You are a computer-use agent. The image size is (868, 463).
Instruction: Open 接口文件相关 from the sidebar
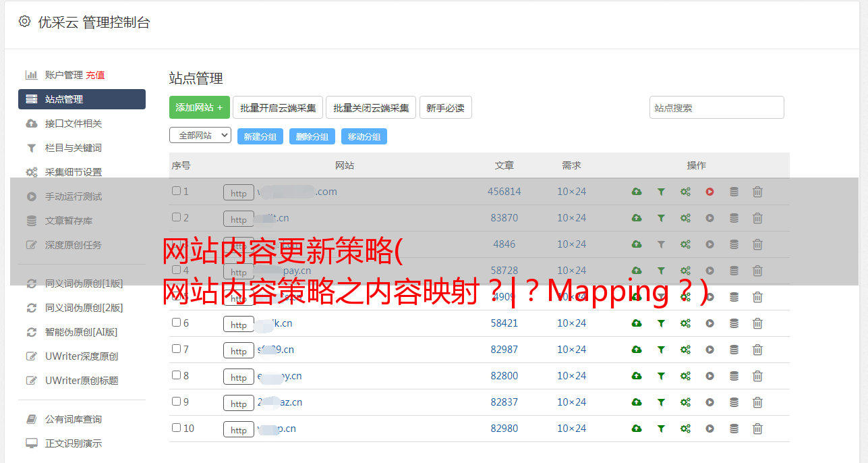click(74, 124)
